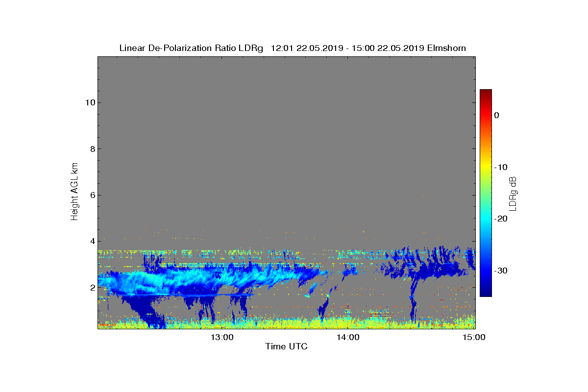Click the colorbar value '-30'

pyautogui.click(x=500, y=271)
